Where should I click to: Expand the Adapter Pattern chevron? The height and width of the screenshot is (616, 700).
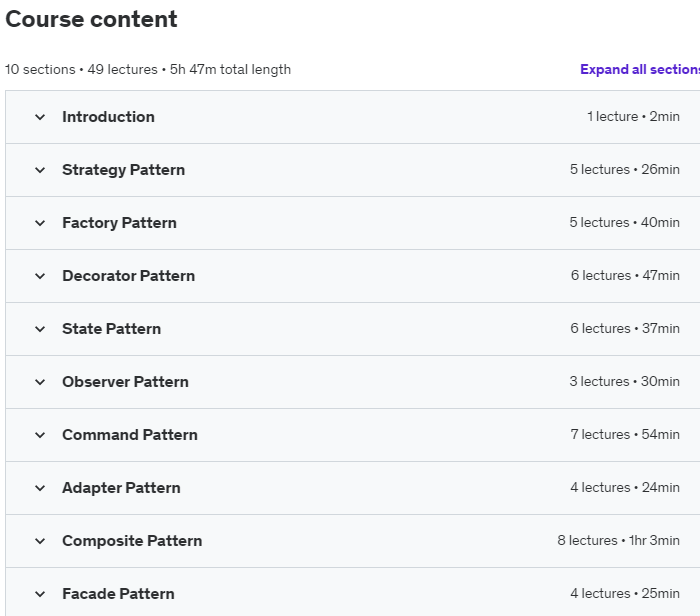tap(40, 488)
